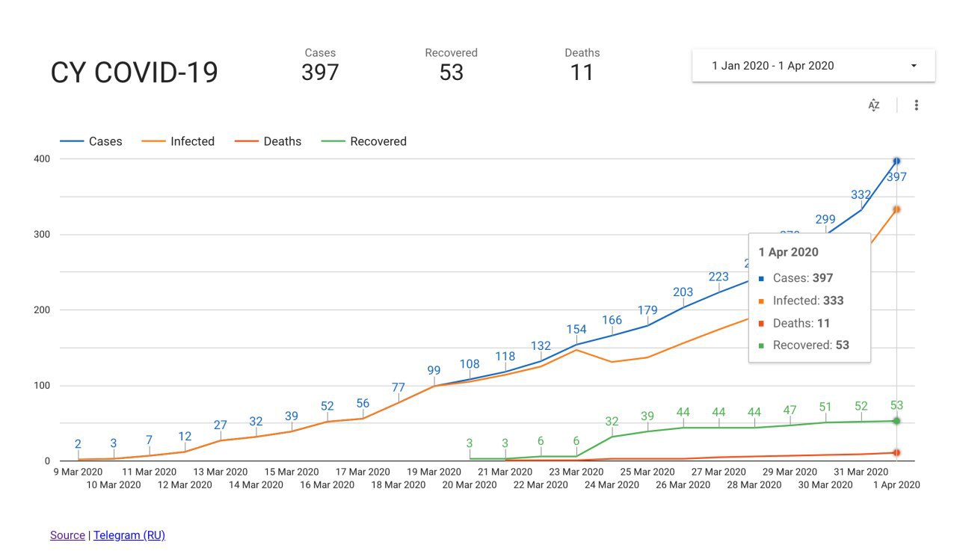Open the Telegram (RU) link

129,535
